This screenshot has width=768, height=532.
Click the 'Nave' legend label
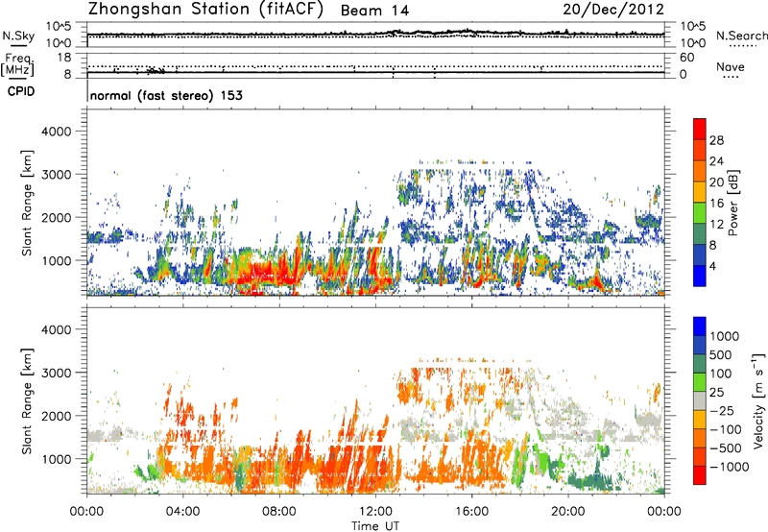click(x=731, y=66)
